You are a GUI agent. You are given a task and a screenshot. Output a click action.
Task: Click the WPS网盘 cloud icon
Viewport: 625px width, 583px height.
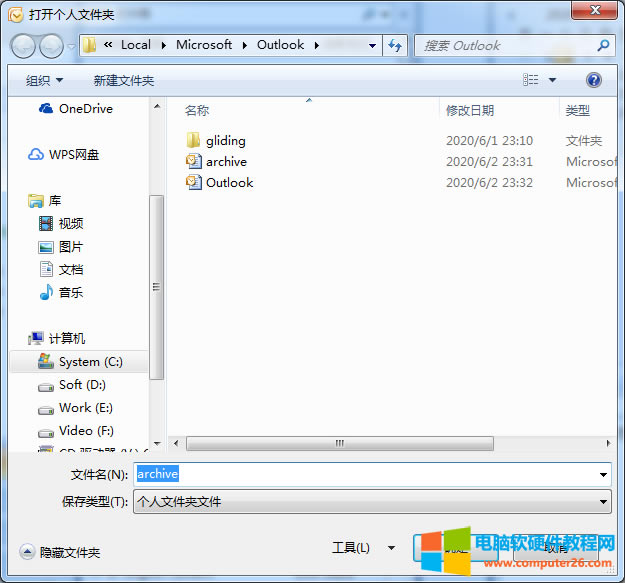pyautogui.click(x=36, y=154)
